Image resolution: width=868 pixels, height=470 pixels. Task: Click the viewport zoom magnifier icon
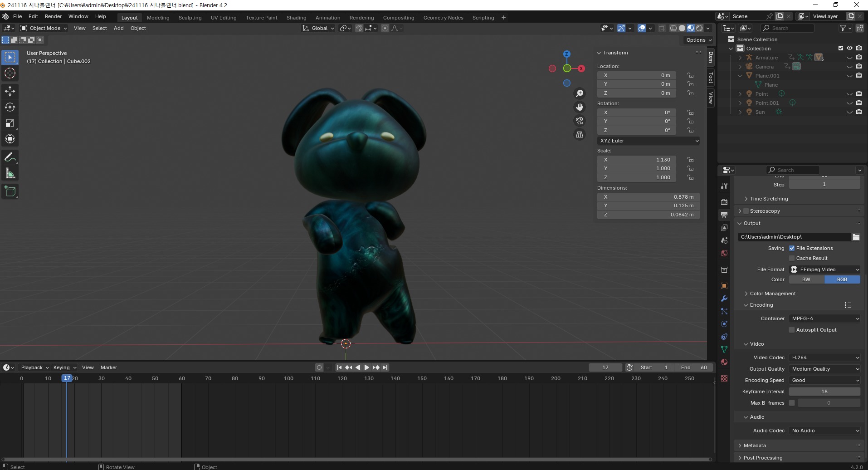580,93
